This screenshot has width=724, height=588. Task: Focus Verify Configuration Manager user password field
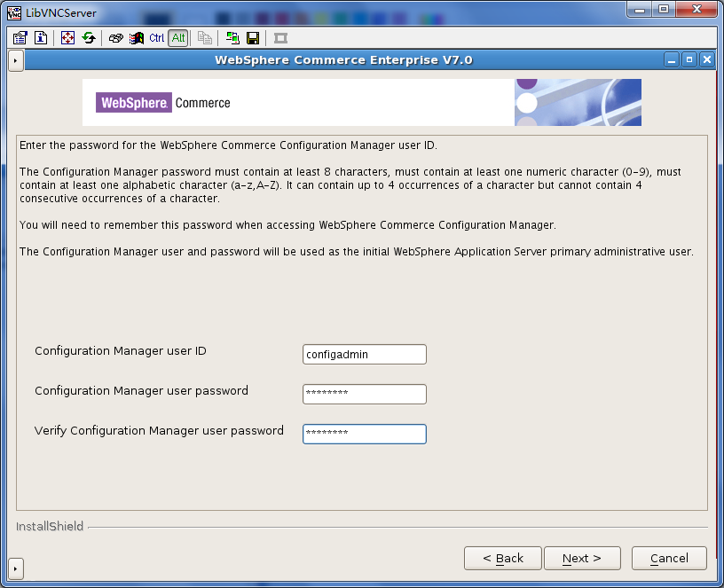click(x=365, y=434)
